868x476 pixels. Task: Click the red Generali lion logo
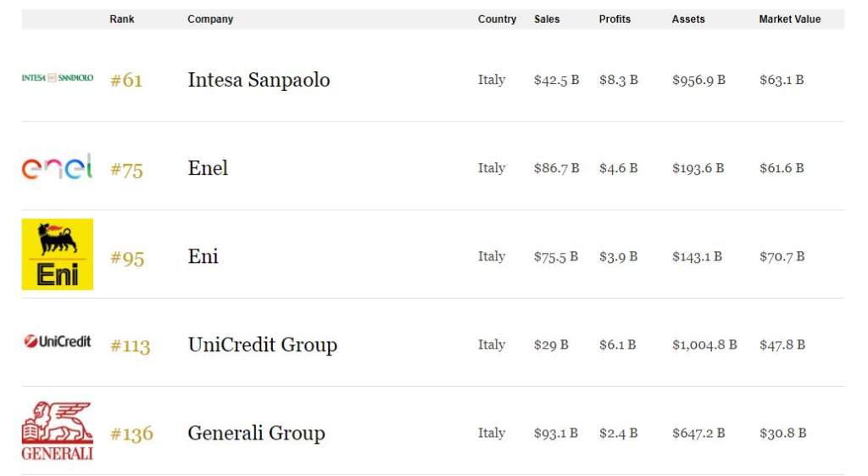[58, 431]
